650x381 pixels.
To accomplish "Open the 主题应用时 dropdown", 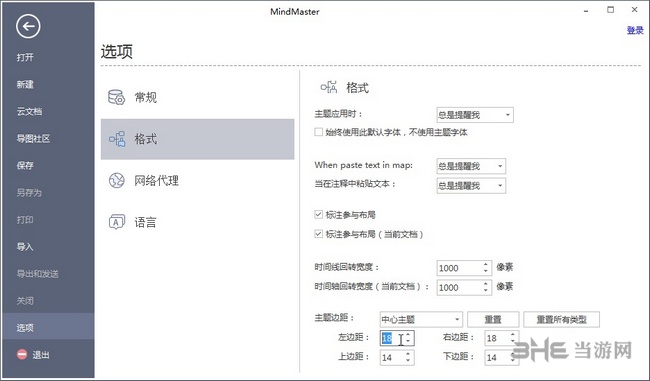I will tap(475, 115).
